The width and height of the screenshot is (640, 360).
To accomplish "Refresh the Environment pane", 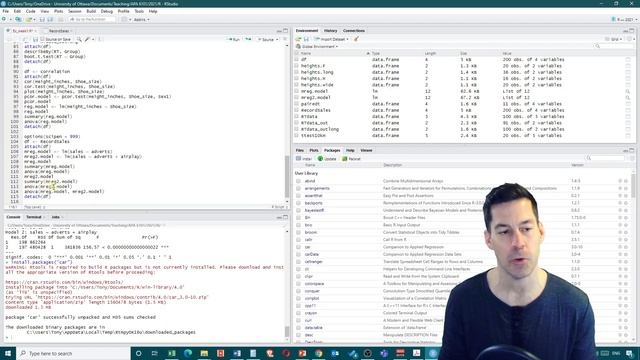I will 629,39.
